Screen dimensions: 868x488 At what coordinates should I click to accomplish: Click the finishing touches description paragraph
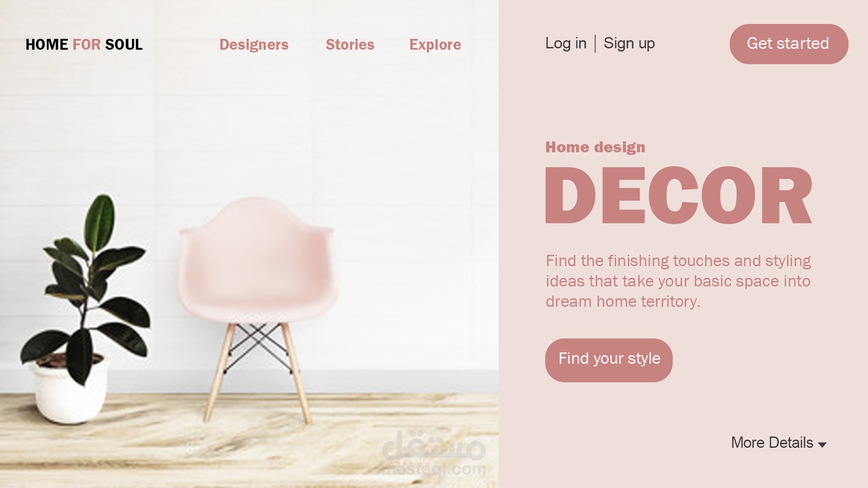(x=678, y=281)
